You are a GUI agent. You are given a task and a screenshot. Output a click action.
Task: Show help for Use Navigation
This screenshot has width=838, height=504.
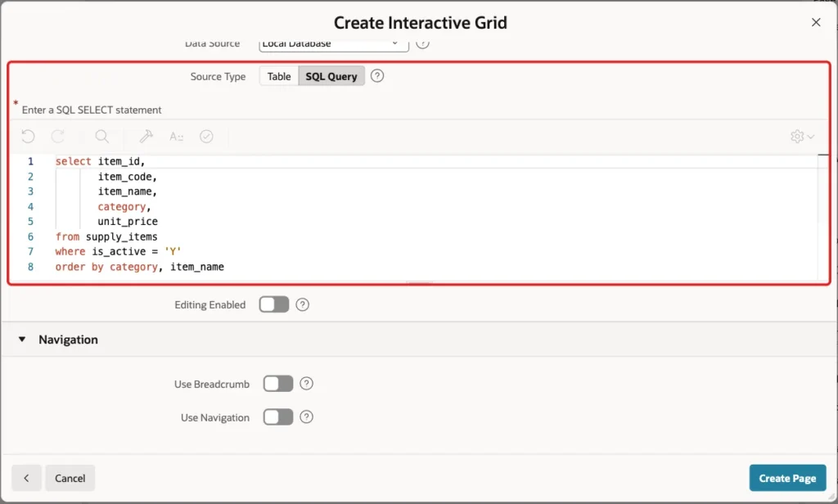[306, 417]
